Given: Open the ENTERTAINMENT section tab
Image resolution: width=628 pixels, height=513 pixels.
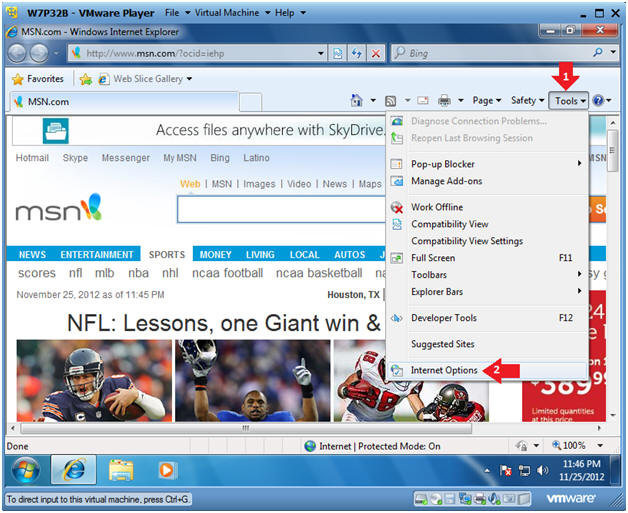Looking at the screenshot, I should tap(97, 254).
